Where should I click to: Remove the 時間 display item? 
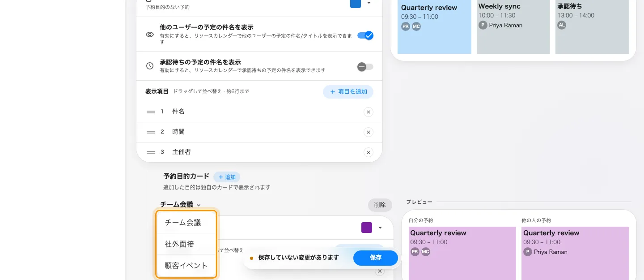369,132
